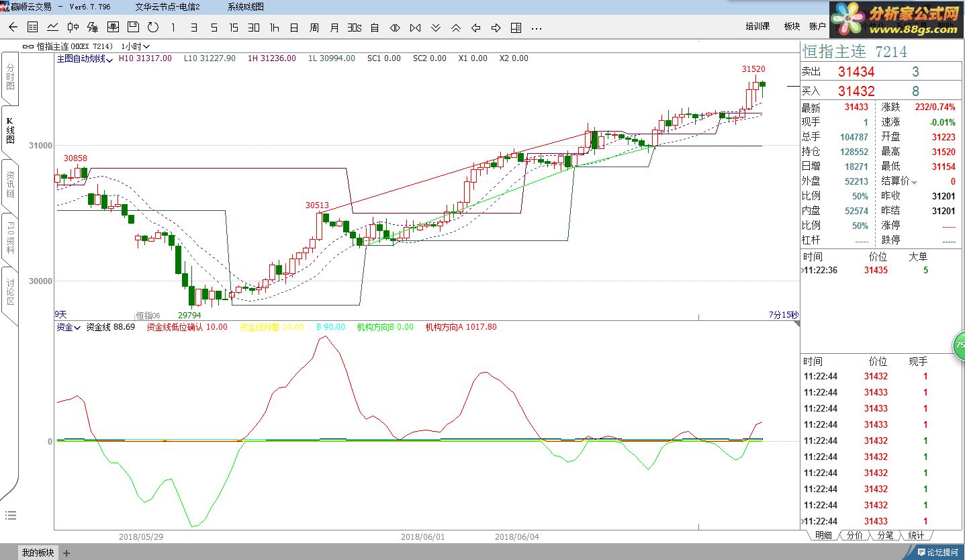Select the 周 weekly period button
The image size is (965, 560).
(x=314, y=28)
